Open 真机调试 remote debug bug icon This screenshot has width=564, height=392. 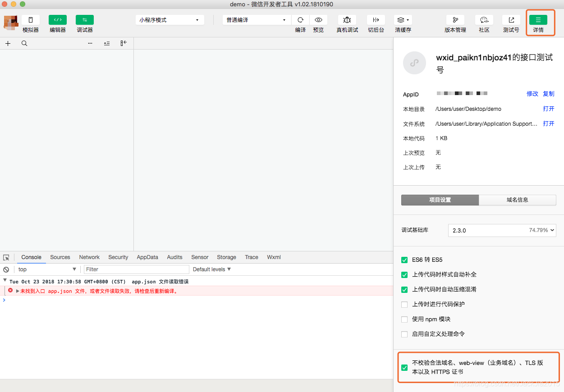[347, 20]
